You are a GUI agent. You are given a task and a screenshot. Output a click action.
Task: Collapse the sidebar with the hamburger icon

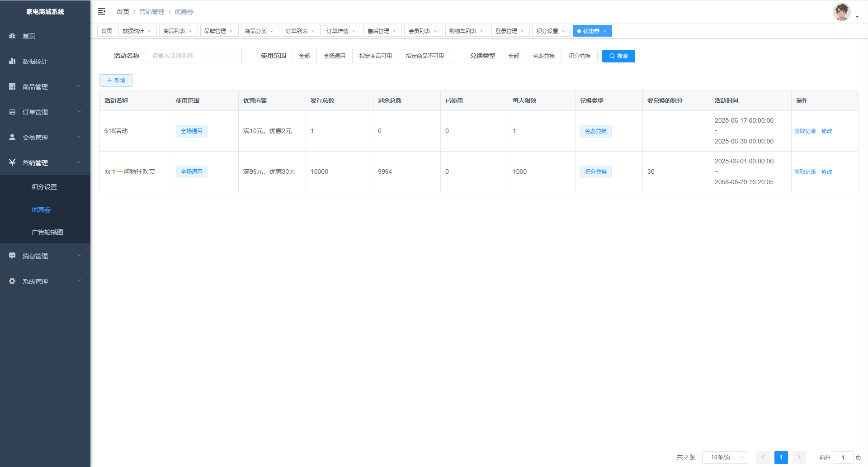coord(102,11)
